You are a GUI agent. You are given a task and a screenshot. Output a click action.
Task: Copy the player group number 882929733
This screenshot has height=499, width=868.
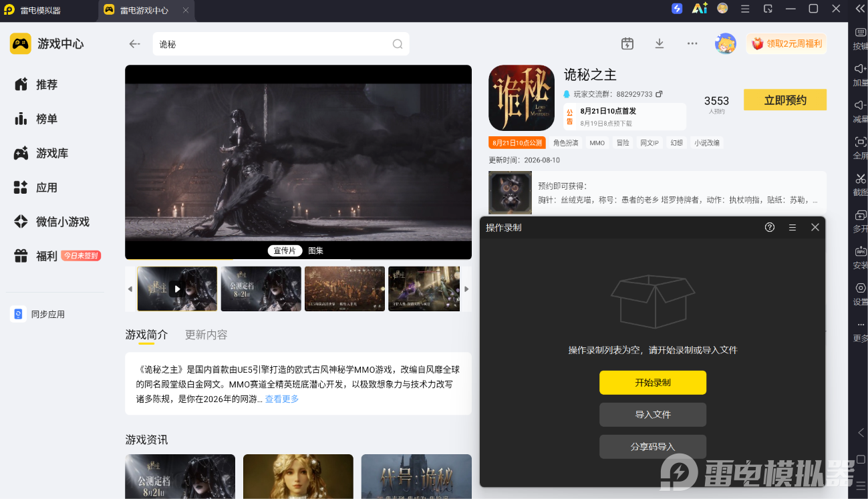point(659,94)
